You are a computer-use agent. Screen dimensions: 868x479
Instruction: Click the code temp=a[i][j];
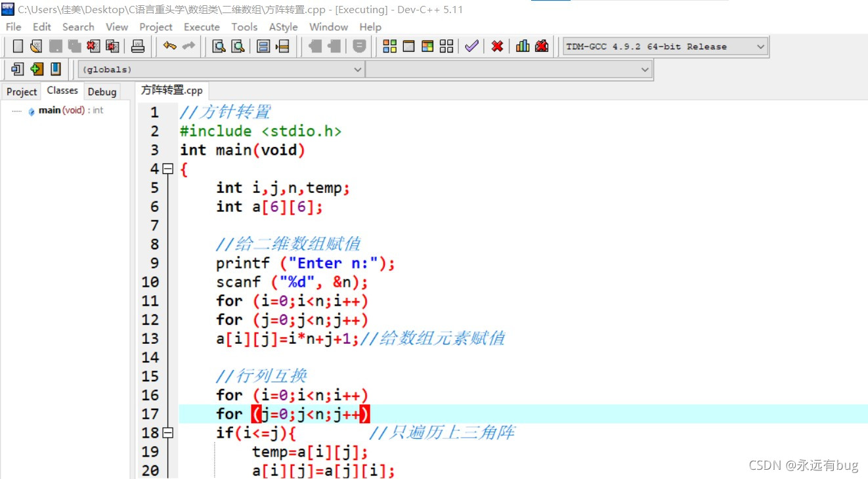310,451
